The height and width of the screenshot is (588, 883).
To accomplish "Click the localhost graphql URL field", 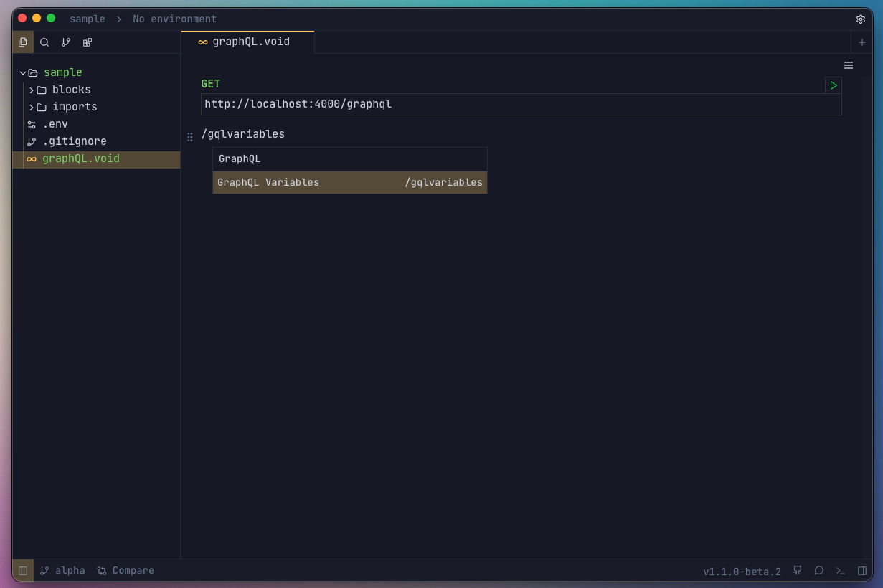I will tap(521, 103).
